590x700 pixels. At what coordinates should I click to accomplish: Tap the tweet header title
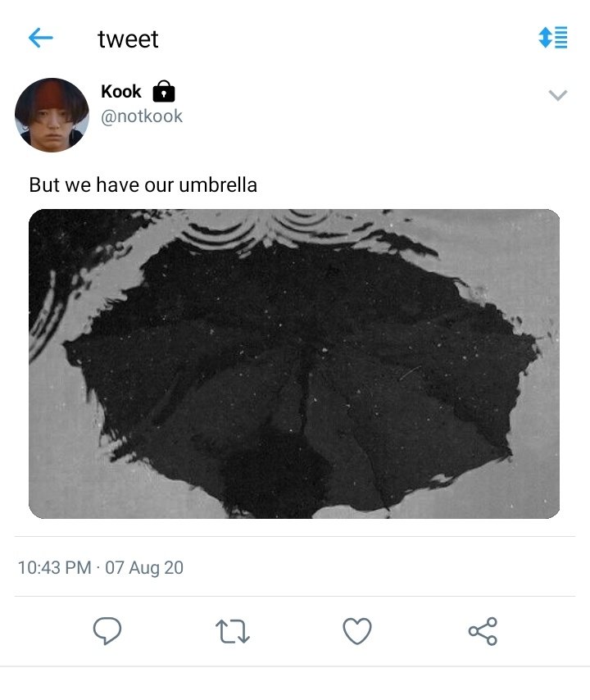128,39
